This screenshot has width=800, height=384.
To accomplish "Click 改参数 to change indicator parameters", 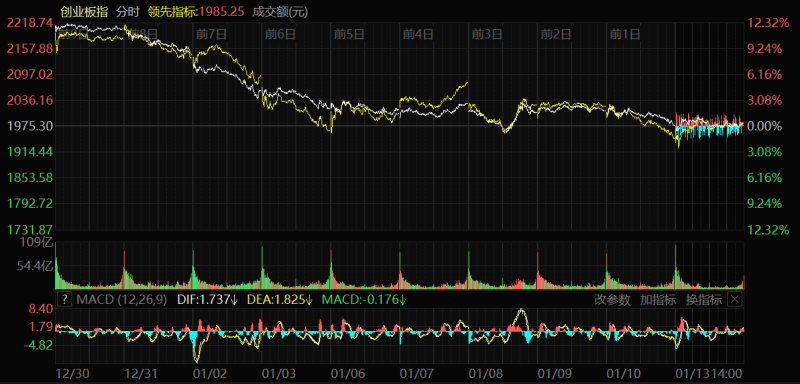I will (x=612, y=300).
